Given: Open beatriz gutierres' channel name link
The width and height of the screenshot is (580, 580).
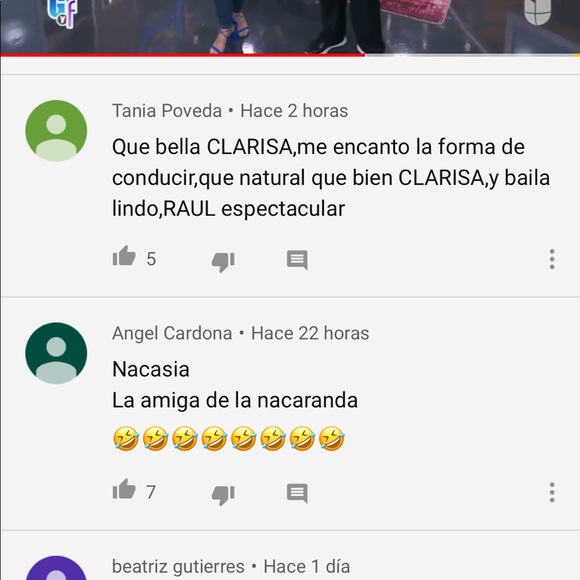Looking at the screenshot, I should click(178, 566).
